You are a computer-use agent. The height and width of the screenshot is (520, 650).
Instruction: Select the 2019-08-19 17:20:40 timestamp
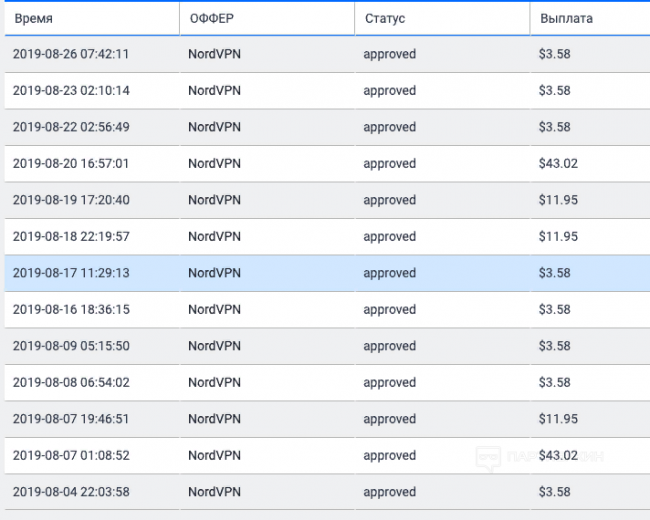(71, 200)
